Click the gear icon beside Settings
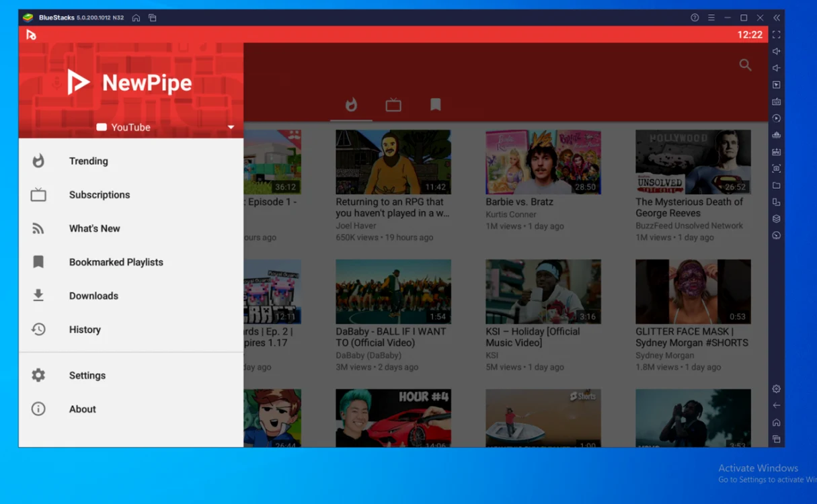Screen dimensions: 817x504 [38, 375]
